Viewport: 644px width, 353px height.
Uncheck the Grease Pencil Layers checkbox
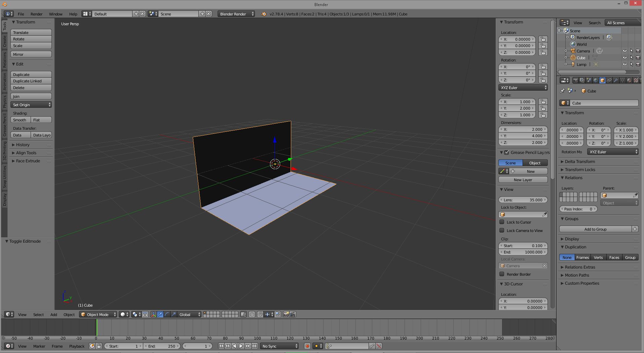[506, 152]
